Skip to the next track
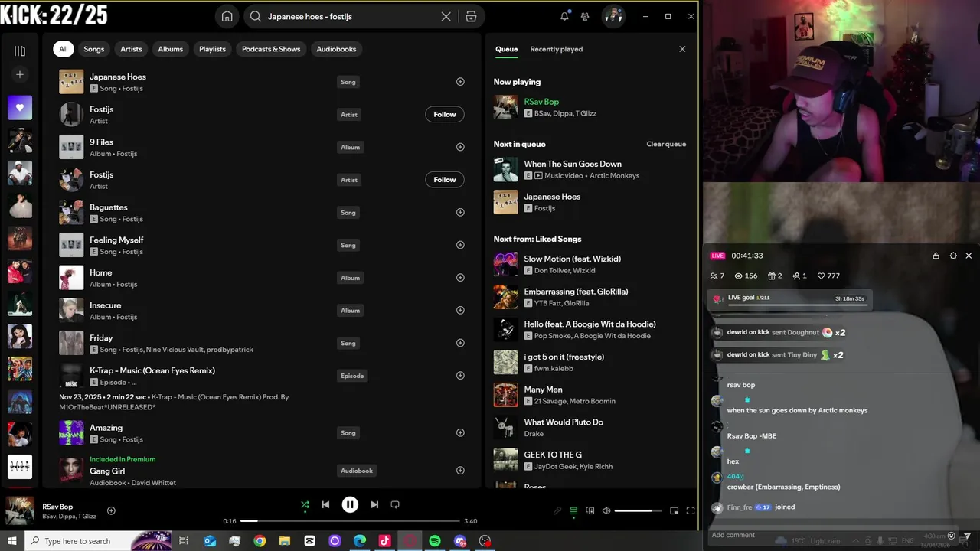 tap(374, 504)
